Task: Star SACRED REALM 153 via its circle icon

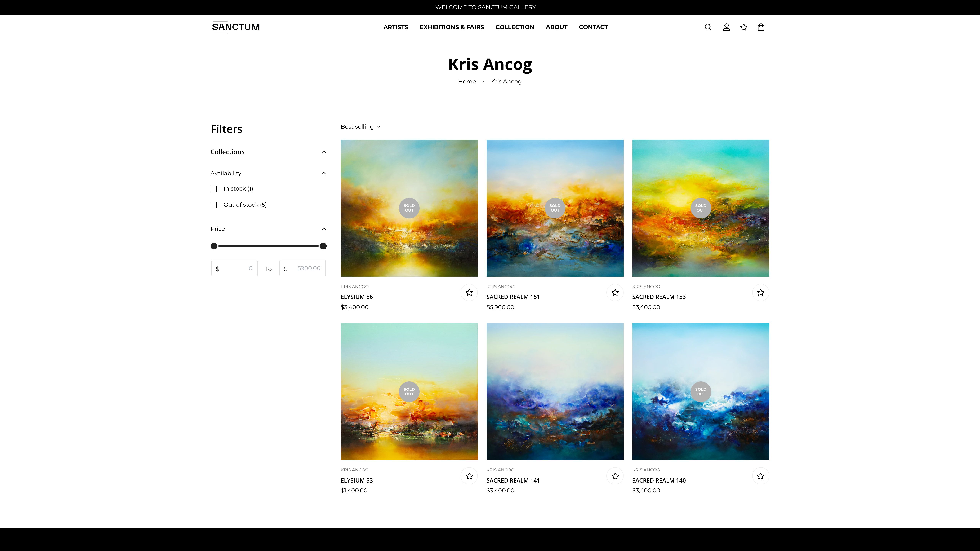Action: coord(760,292)
